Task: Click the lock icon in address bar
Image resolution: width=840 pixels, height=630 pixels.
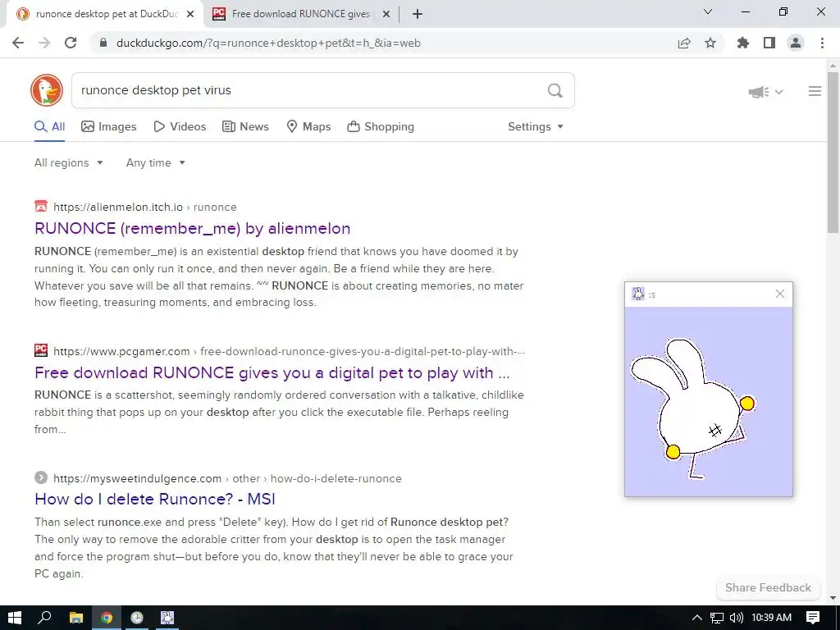Action: 103,43
